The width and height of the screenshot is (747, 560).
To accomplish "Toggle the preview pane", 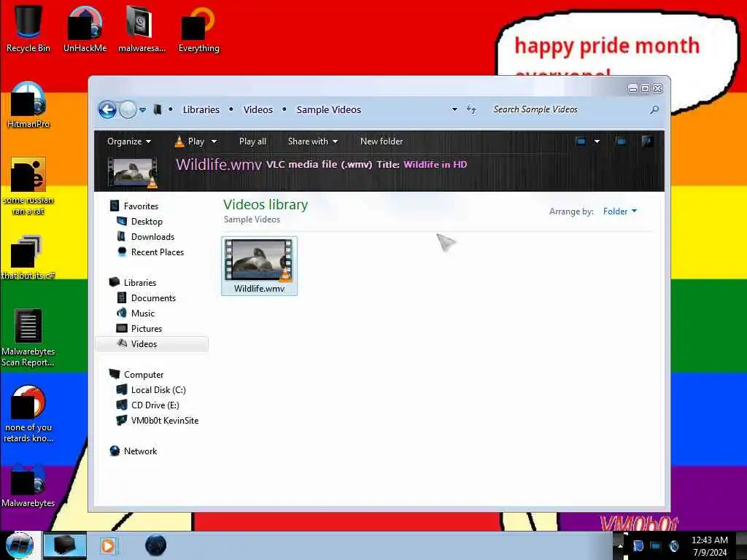I will tap(621, 141).
